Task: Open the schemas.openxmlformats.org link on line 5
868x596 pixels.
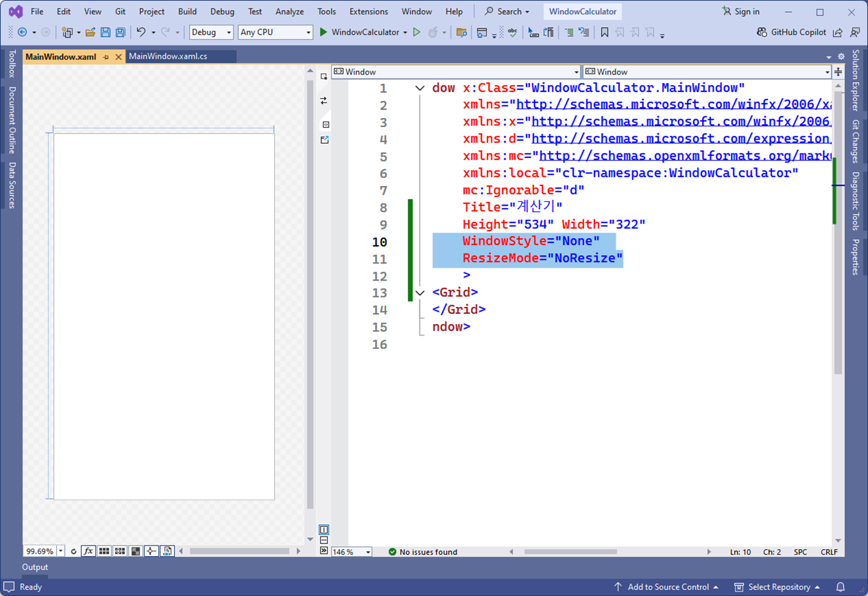Action: tap(685, 156)
